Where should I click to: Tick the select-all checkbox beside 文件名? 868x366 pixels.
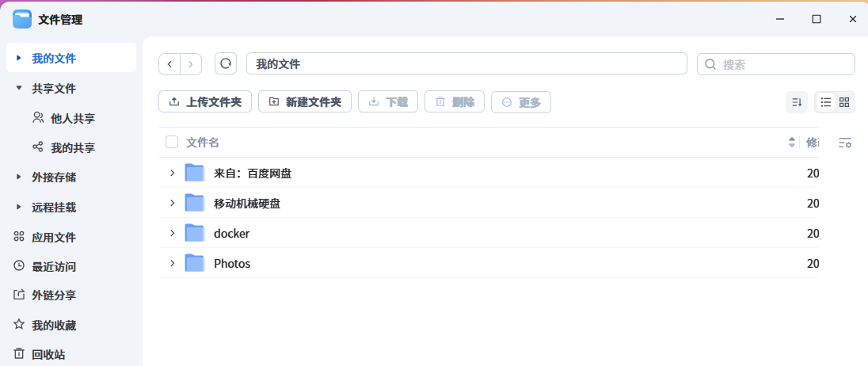coord(172,143)
